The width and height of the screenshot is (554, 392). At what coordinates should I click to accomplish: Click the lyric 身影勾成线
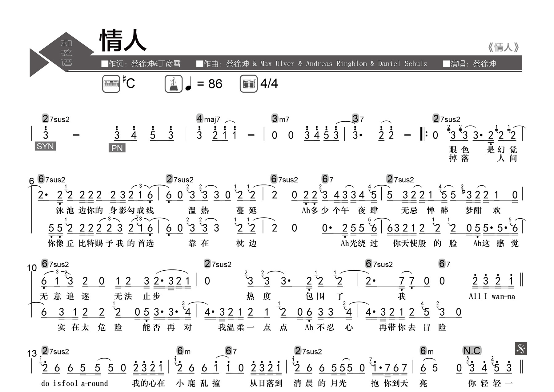click(131, 210)
